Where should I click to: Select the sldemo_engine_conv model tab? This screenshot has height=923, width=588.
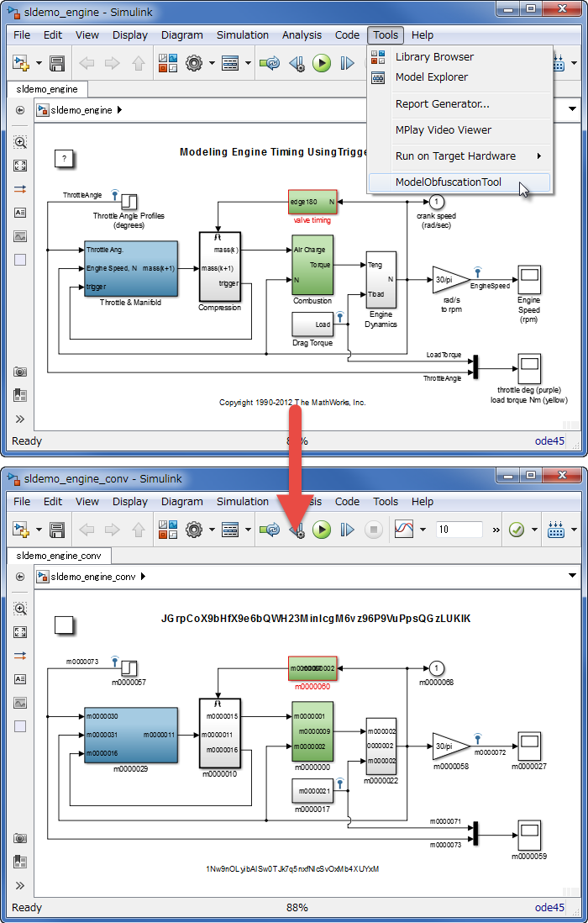click(x=59, y=556)
